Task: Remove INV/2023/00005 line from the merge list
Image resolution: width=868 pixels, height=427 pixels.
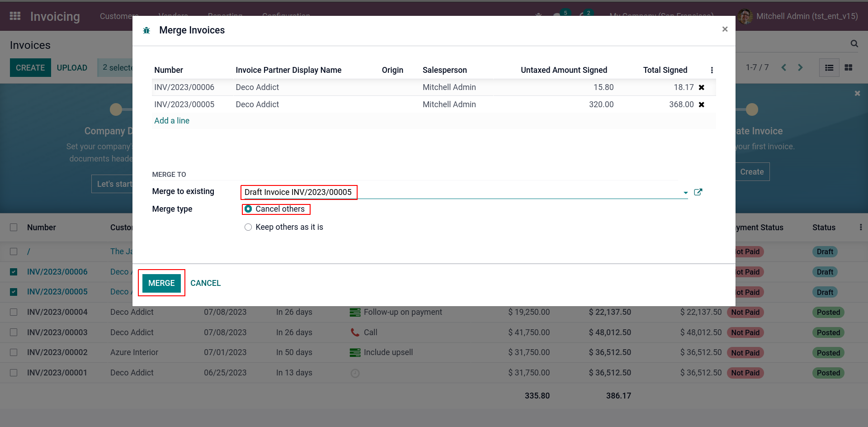Action: [x=701, y=104]
